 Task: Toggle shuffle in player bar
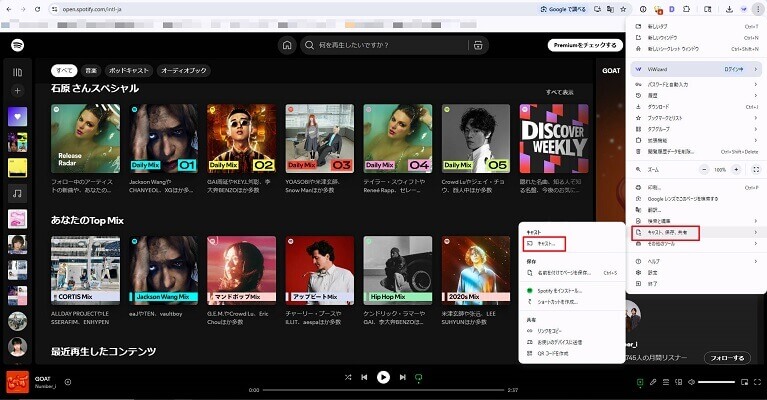point(348,377)
